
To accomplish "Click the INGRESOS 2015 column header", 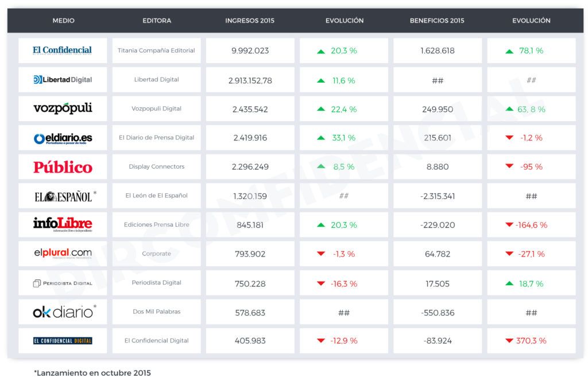I will (250, 21).
